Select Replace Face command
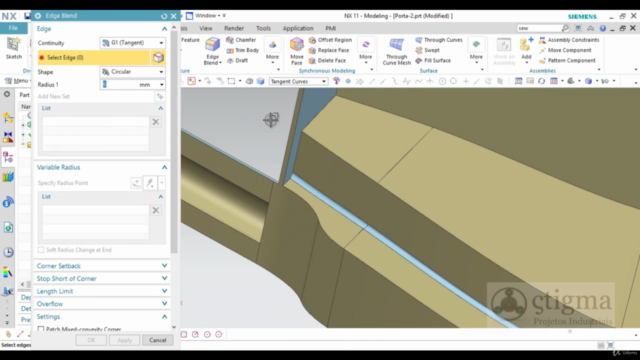Screen dimensions: 640x360 tap(329, 50)
